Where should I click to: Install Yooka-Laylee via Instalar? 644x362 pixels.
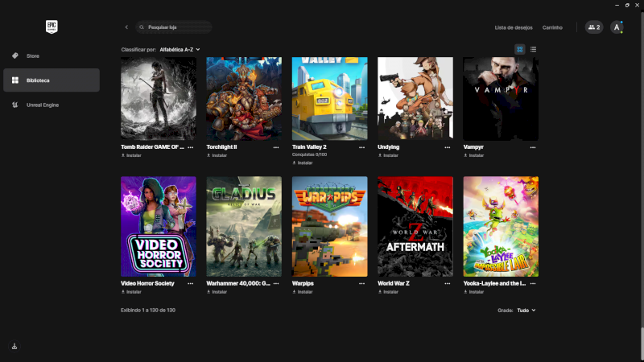point(473,292)
